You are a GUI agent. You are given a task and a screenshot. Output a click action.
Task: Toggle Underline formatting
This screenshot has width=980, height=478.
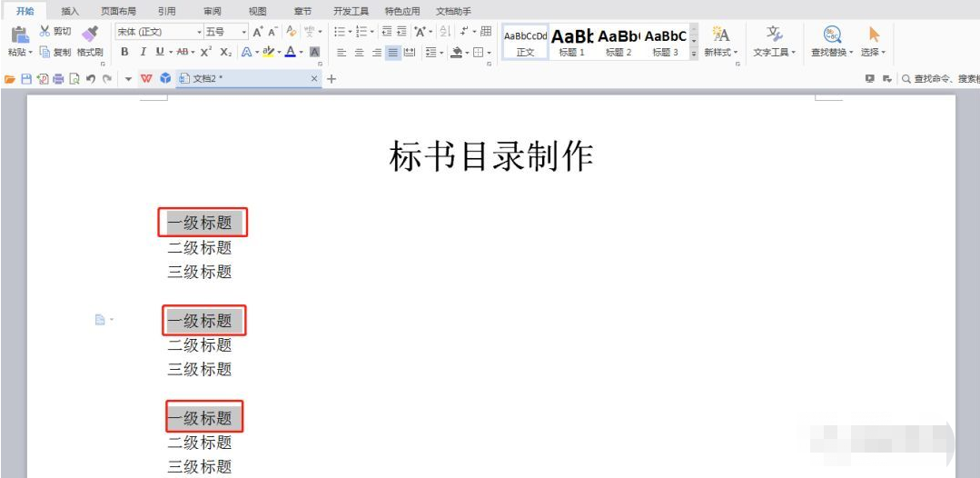point(160,52)
